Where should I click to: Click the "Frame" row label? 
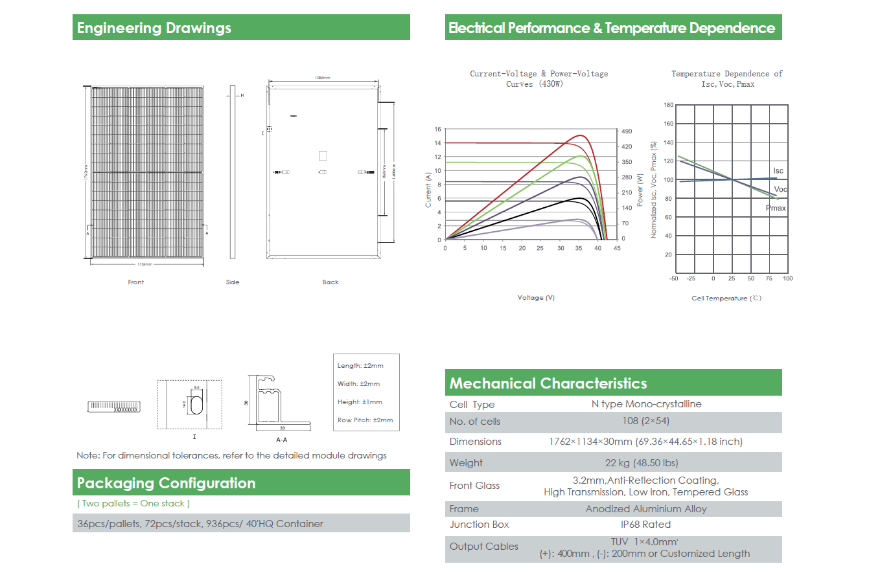click(464, 509)
